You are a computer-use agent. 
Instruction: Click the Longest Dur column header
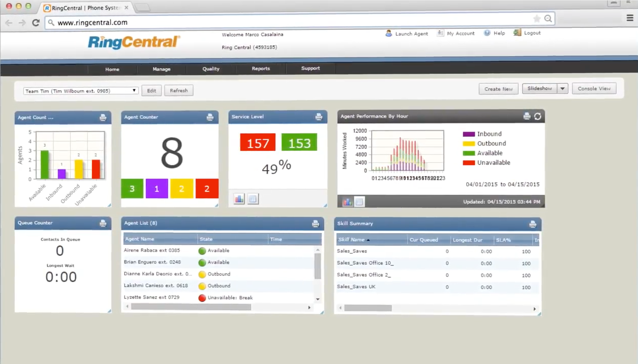[x=471, y=240]
